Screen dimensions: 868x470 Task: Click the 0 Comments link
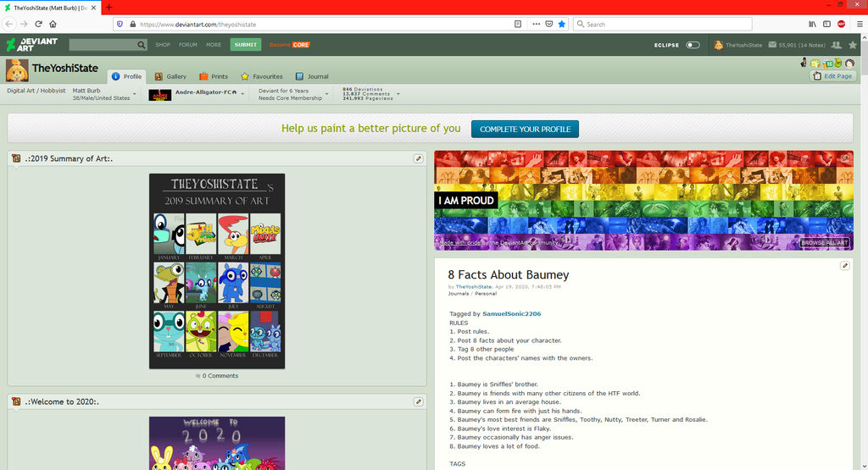[x=217, y=376]
